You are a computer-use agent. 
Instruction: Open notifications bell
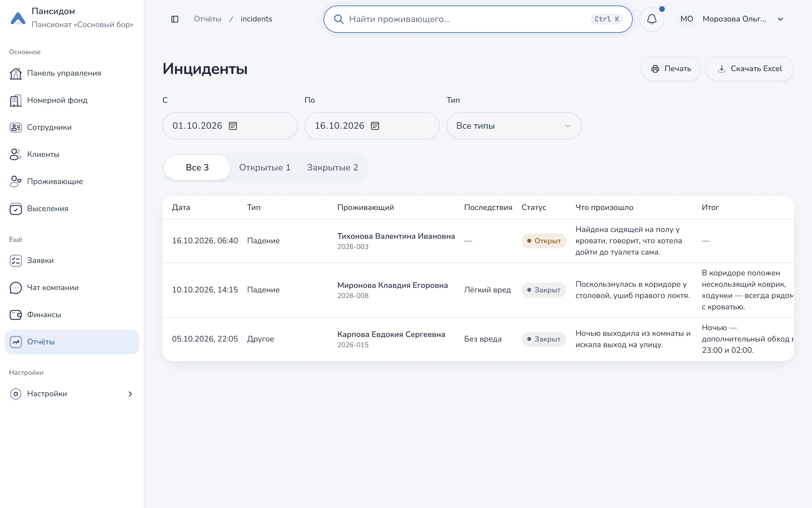pyautogui.click(x=652, y=19)
